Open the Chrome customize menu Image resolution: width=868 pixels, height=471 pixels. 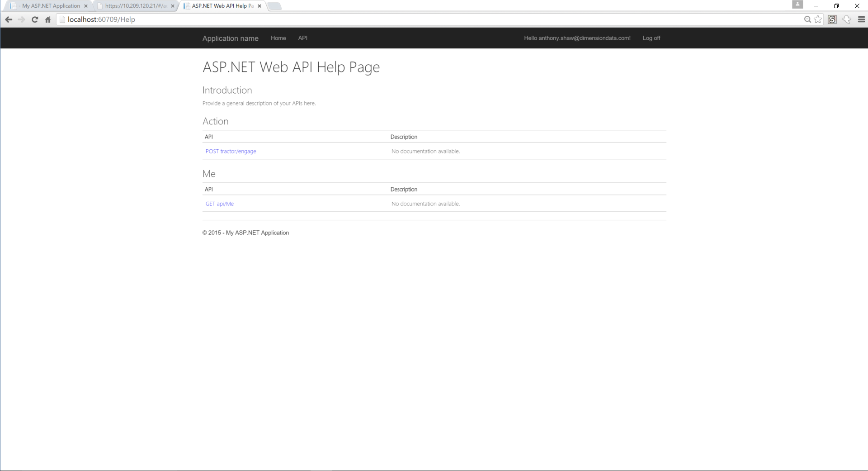click(862, 19)
